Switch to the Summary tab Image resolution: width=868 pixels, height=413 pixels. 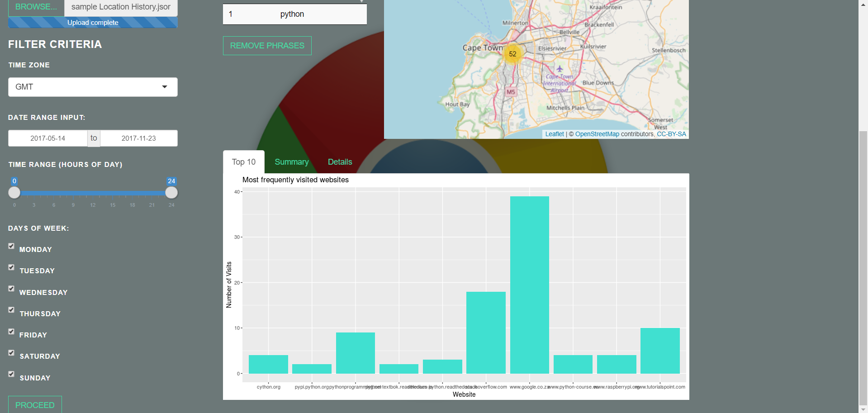click(292, 162)
